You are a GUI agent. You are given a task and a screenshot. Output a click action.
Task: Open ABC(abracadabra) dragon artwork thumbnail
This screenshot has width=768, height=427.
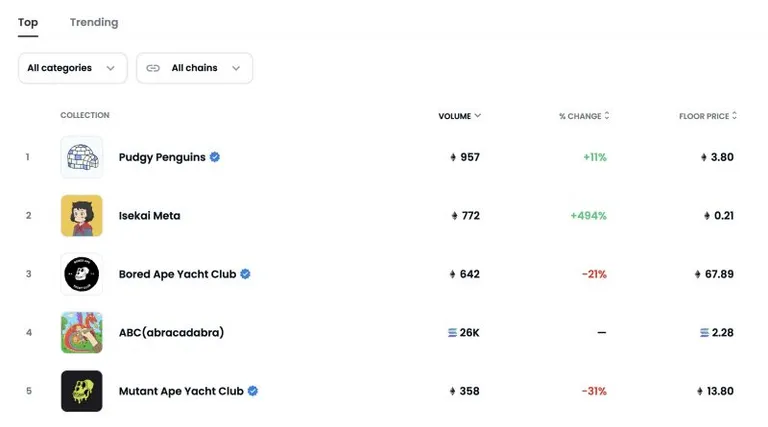(x=82, y=332)
